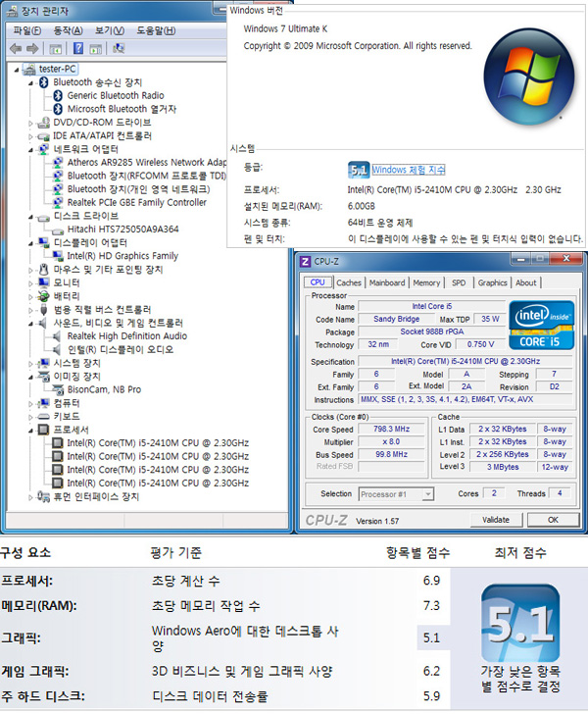Select the last i5-2410M processor entry icon
The image size is (588, 714).
click(58, 483)
